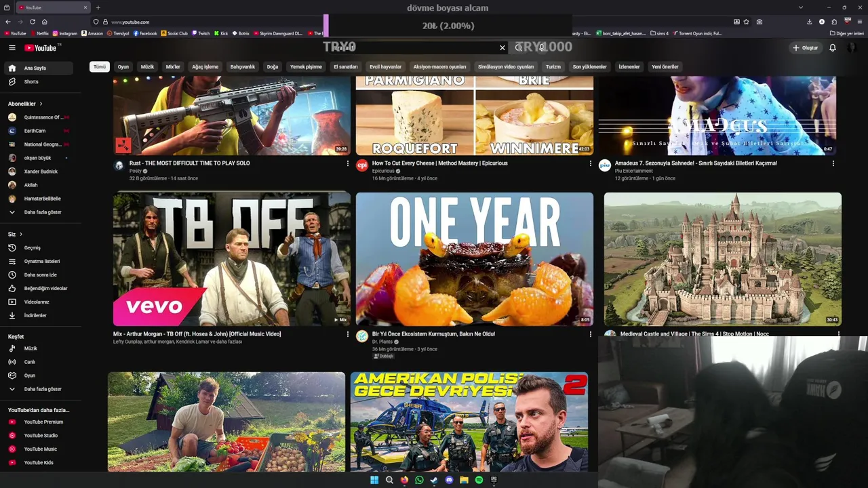Open more options for Amadeus video
The height and width of the screenshot is (488, 868).
coord(833,163)
